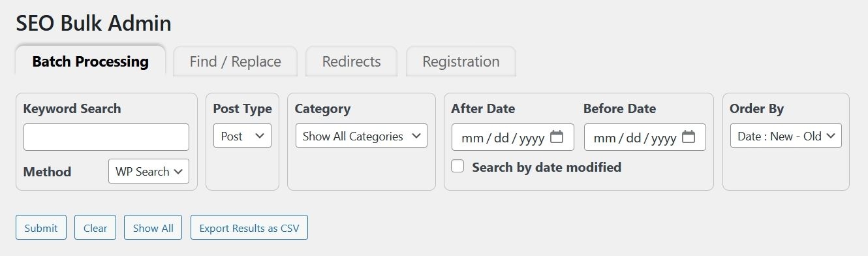Click the Clear button
Image resolution: width=868 pixels, height=256 pixels.
pyautogui.click(x=95, y=228)
